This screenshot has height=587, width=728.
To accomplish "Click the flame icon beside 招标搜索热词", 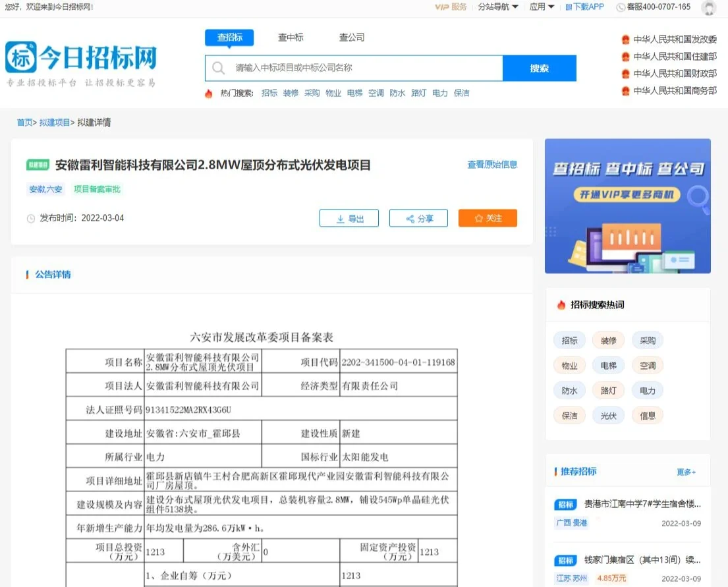I will [561, 304].
